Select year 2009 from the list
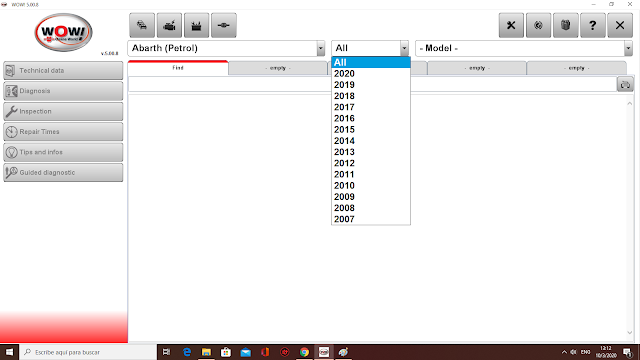640x360 pixels. click(371, 197)
